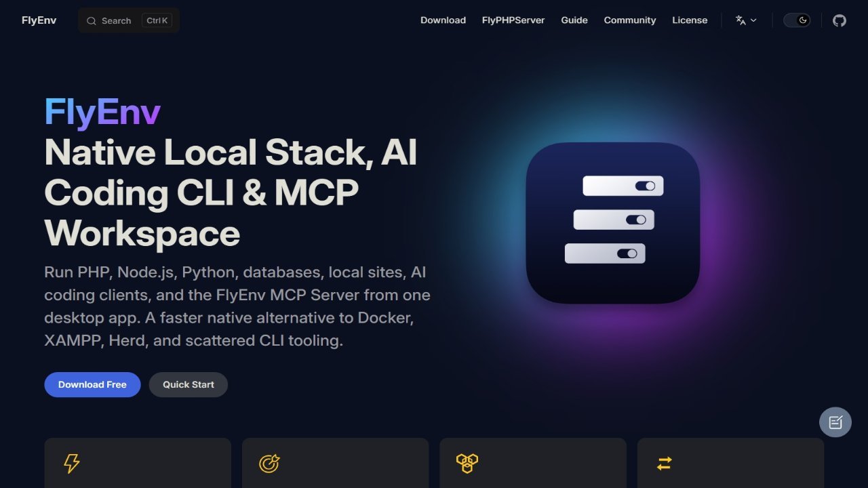Click the FlyEnv site title link
The width and height of the screenshot is (868, 488).
tap(39, 20)
